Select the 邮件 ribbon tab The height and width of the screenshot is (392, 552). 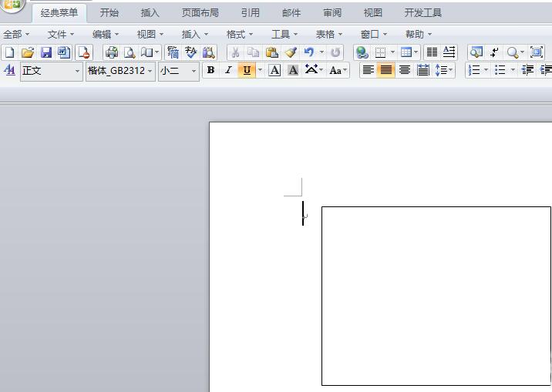coord(291,13)
